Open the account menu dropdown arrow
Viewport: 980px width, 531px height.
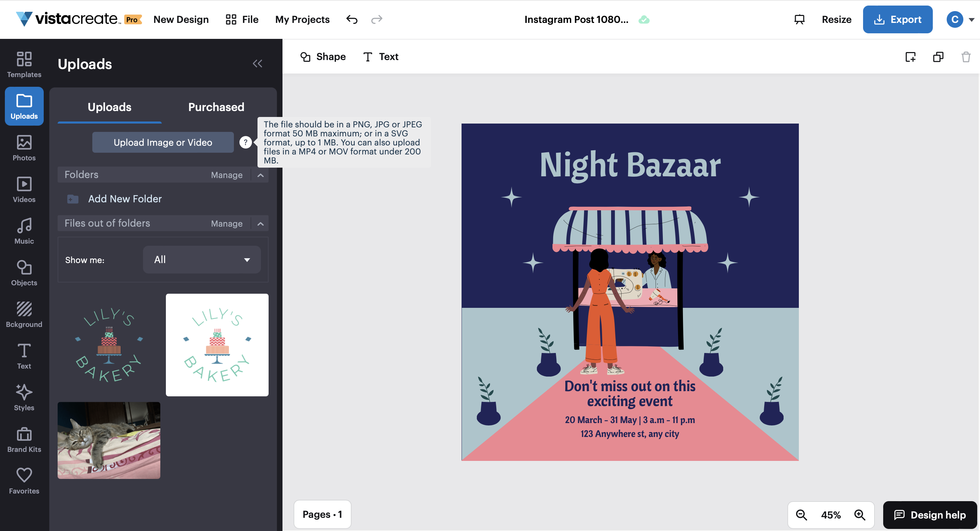(971, 20)
